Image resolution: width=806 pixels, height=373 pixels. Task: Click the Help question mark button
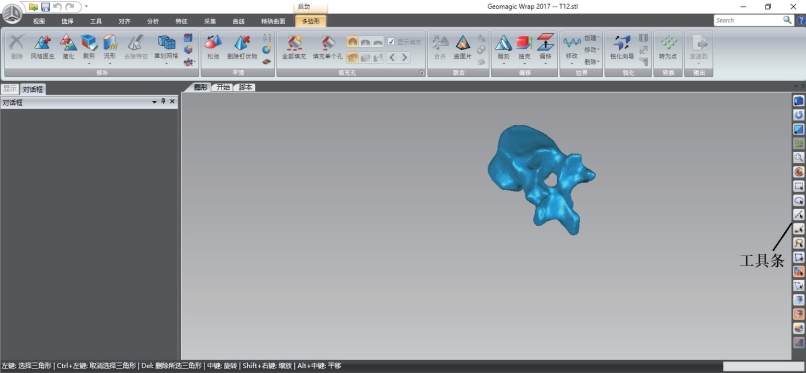click(x=801, y=20)
